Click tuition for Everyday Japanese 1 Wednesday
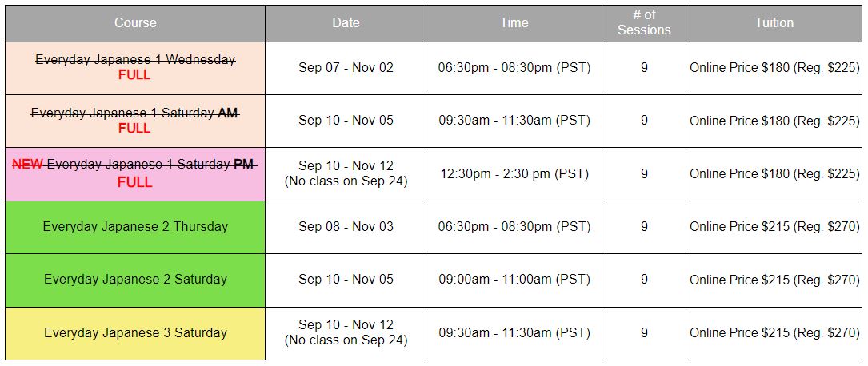 [774, 67]
